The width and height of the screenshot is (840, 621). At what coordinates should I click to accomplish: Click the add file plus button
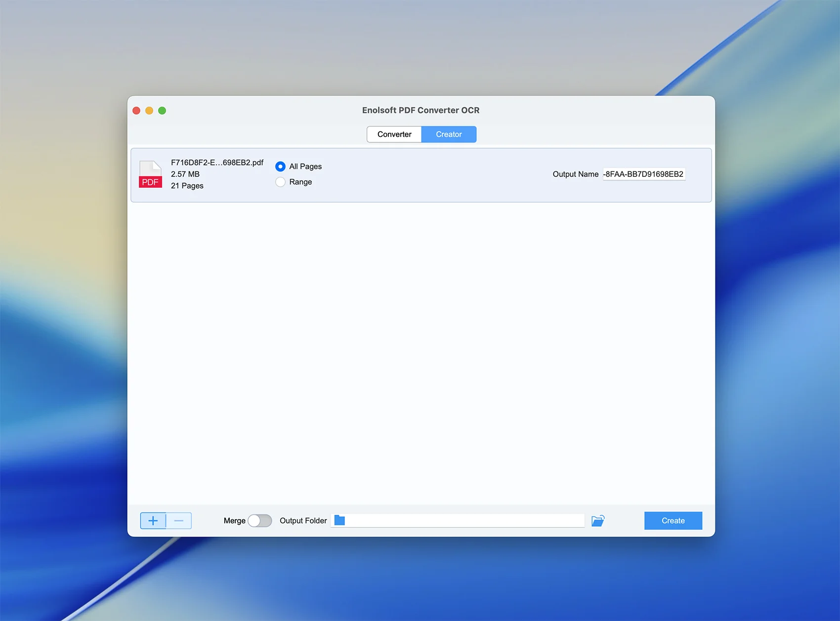[153, 521]
